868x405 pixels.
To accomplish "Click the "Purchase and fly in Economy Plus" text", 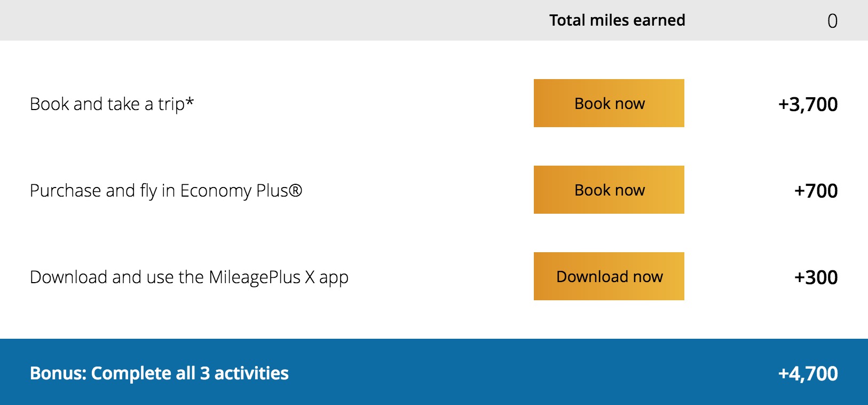I will [165, 191].
